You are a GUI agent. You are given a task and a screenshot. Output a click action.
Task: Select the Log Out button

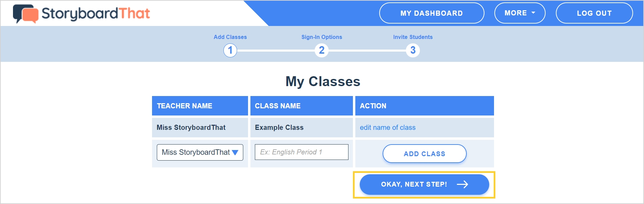coord(594,13)
